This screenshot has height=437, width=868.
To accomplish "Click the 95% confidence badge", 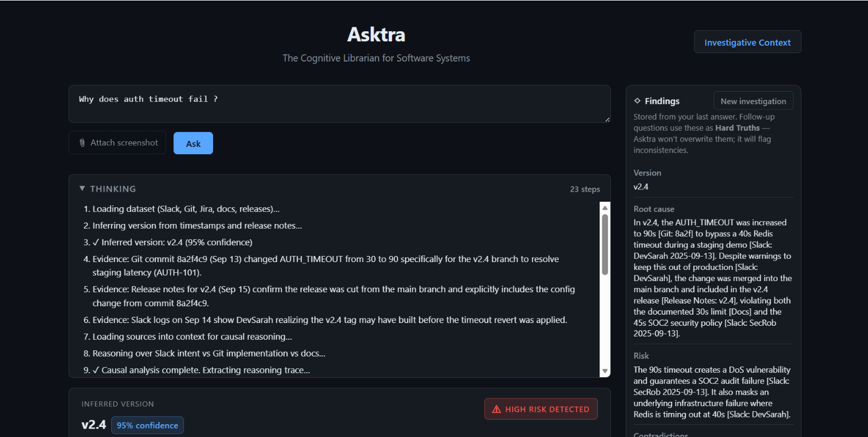I will tap(147, 425).
